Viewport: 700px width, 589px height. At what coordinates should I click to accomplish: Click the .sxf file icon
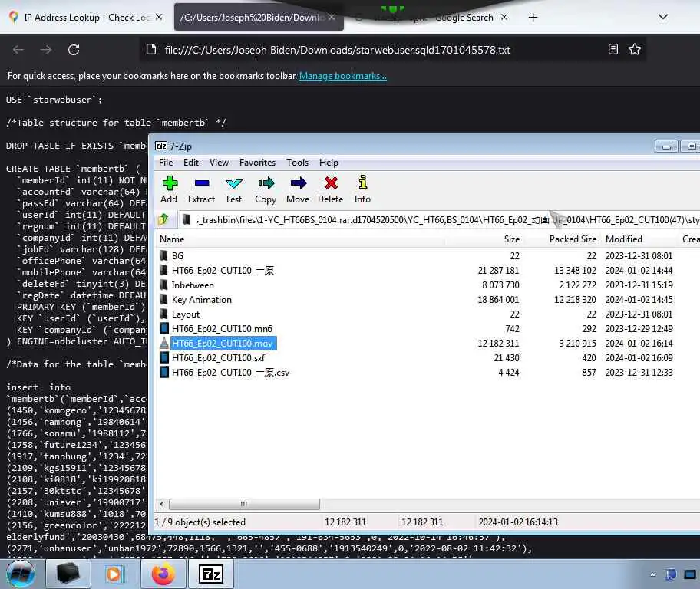(163, 358)
